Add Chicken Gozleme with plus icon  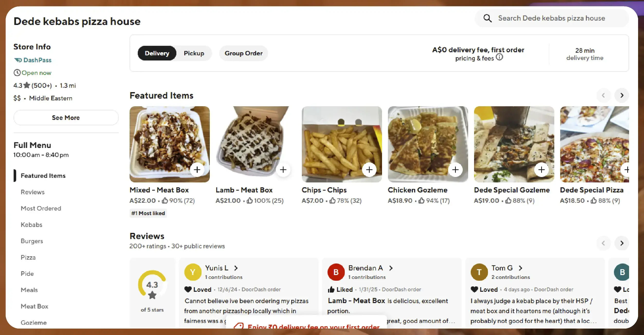[456, 170]
